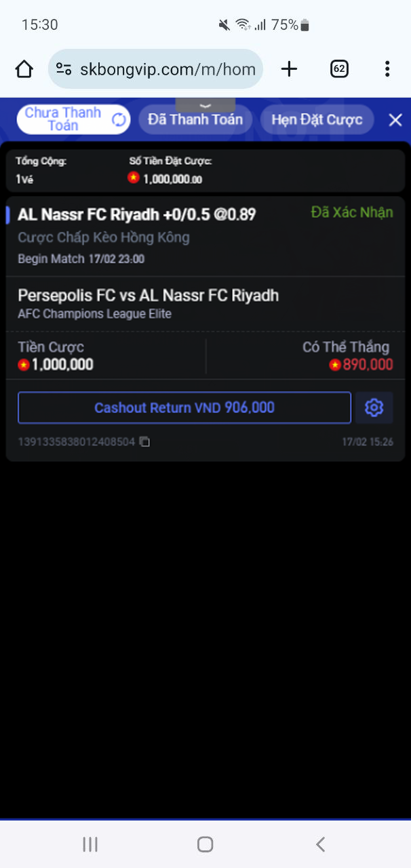This screenshot has height=868, width=411.
Task: Tap the Android back navigation arrow
Action: (x=321, y=844)
